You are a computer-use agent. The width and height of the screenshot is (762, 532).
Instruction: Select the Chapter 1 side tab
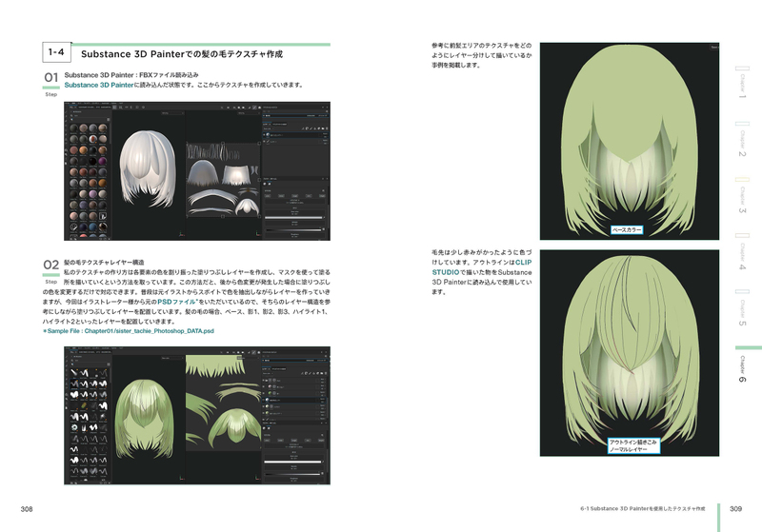pos(742,84)
